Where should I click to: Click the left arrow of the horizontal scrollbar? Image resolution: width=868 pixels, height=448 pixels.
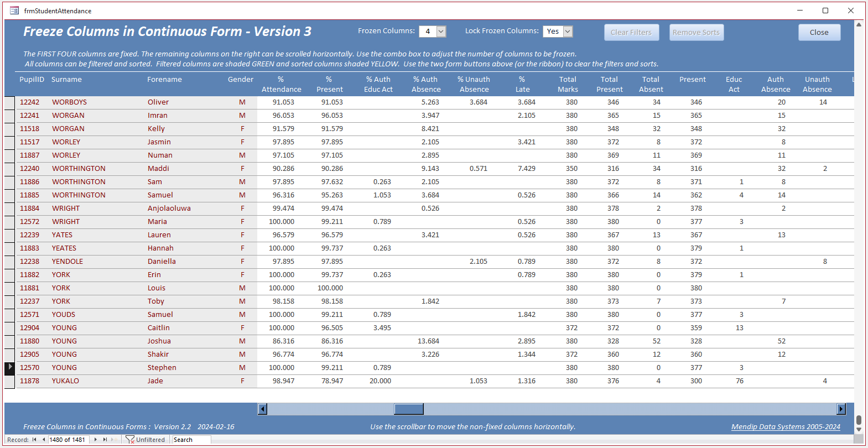[x=263, y=409]
